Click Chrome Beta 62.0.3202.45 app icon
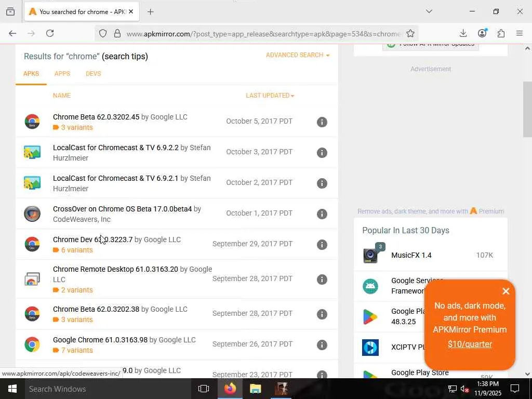This screenshot has width=532, height=399. point(32,122)
